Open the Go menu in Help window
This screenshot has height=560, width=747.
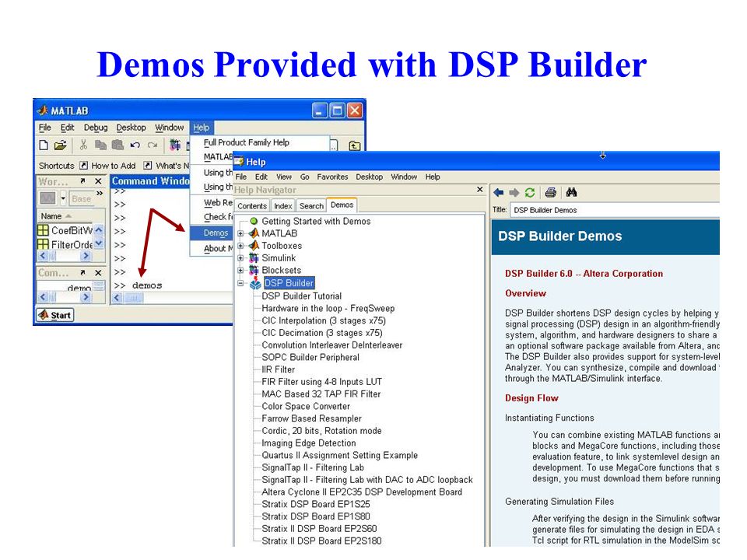coord(305,177)
